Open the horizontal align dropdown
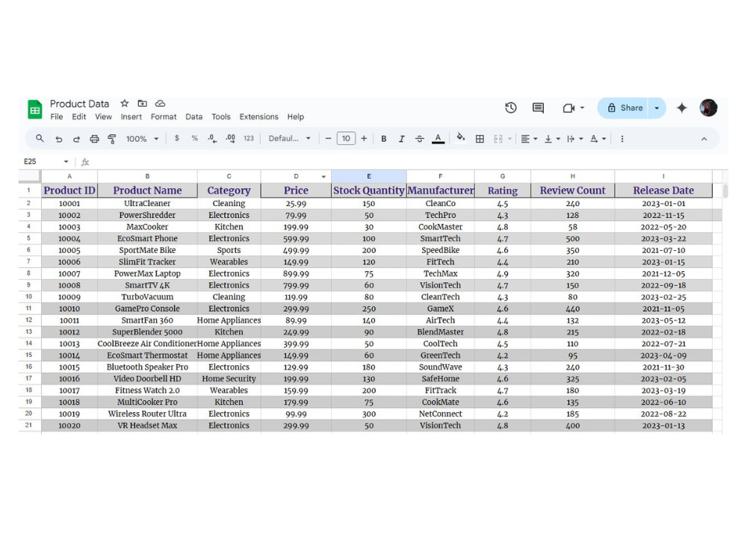Viewport: 747px width, 560px height. click(x=529, y=139)
